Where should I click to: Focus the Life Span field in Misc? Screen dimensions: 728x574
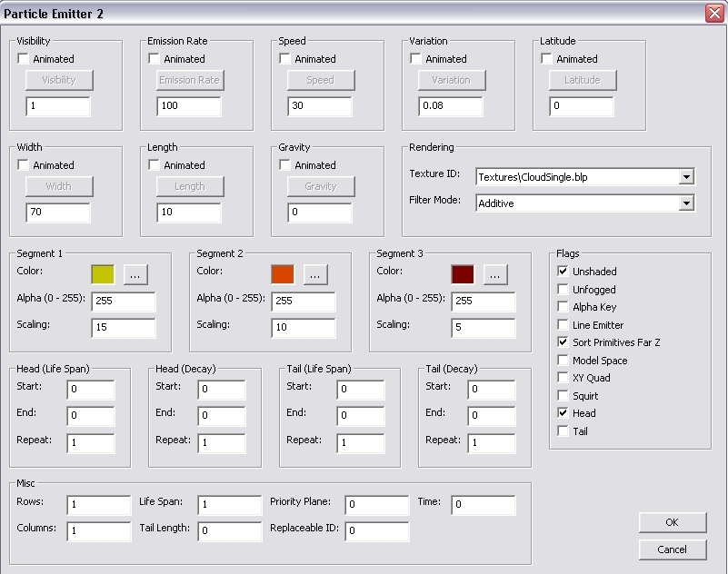point(230,505)
